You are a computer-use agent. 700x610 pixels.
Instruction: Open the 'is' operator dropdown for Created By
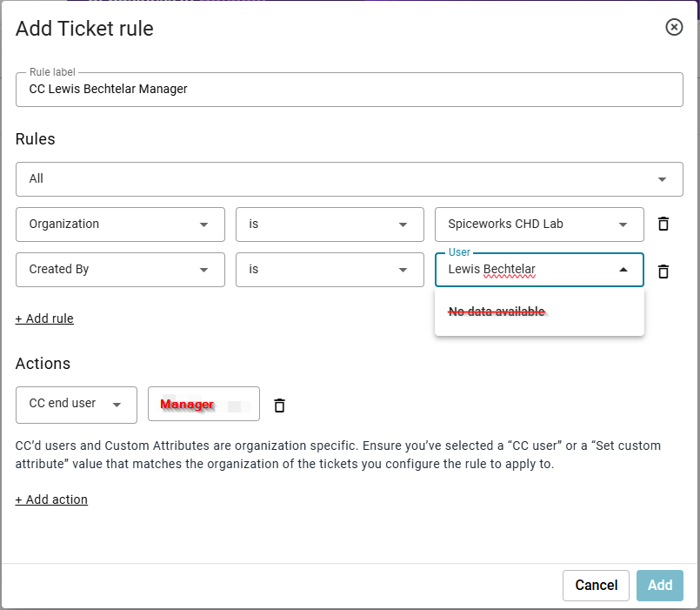(x=329, y=270)
